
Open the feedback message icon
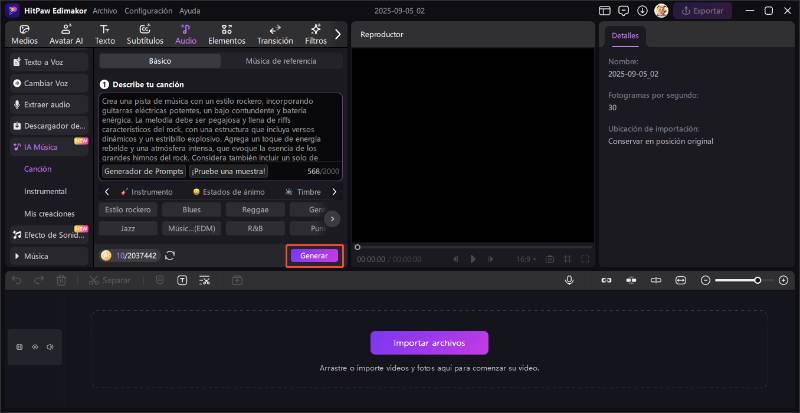[x=623, y=11]
